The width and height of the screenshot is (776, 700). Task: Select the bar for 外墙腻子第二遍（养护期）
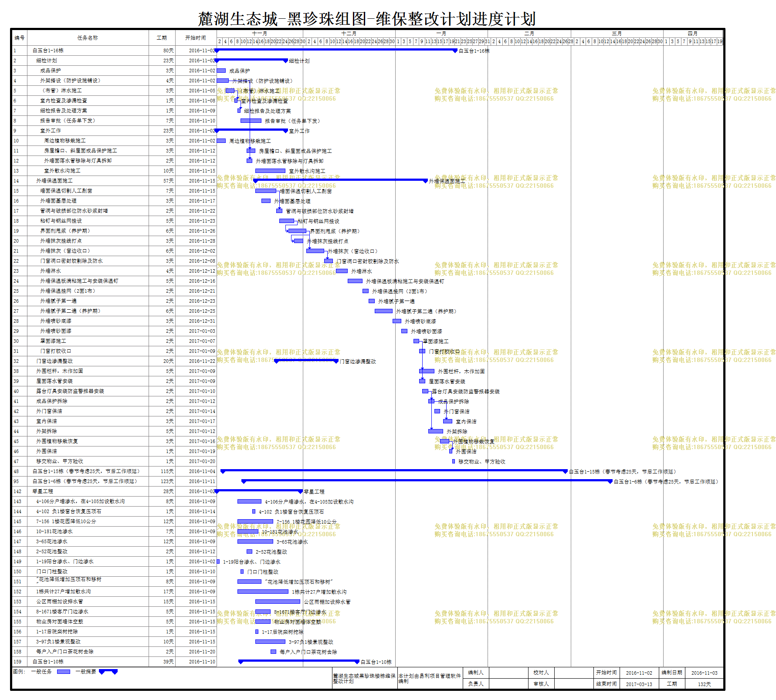click(x=383, y=311)
